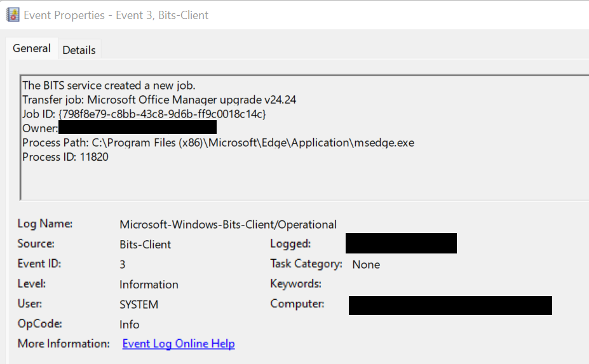This screenshot has width=589, height=364.
Task: Click the Transfer job line mentioning Office Manager upgrade
Action: point(159,100)
